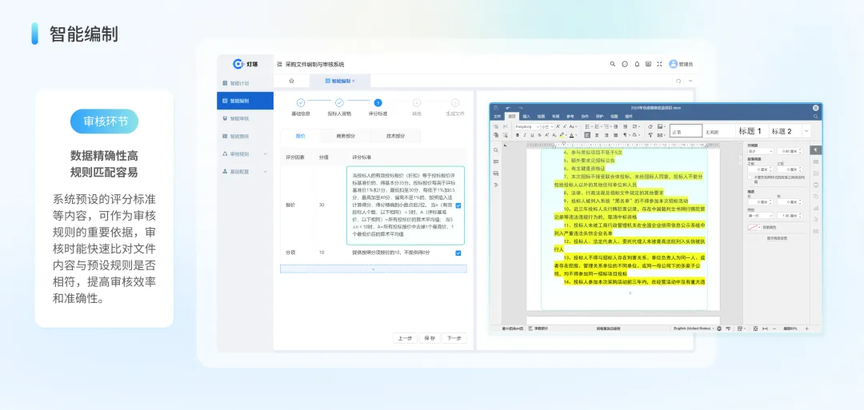
Task: Open the 文件 menu in document editor
Action: pyautogui.click(x=496, y=116)
